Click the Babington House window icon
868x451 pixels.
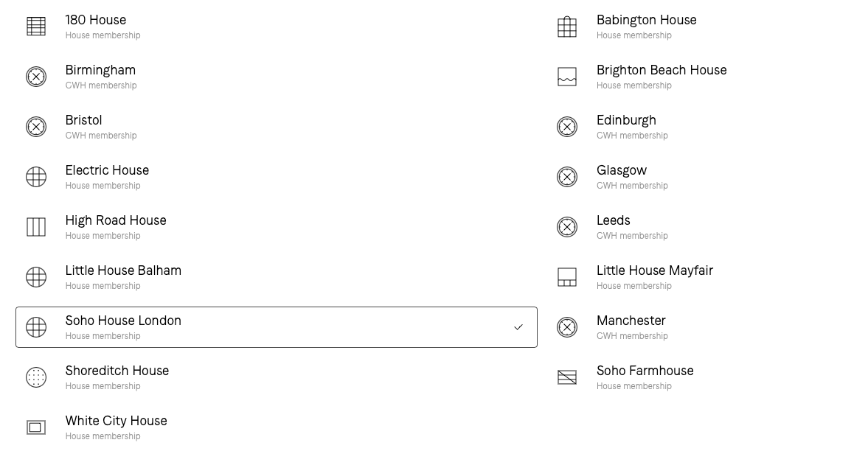[x=567, y=27]
